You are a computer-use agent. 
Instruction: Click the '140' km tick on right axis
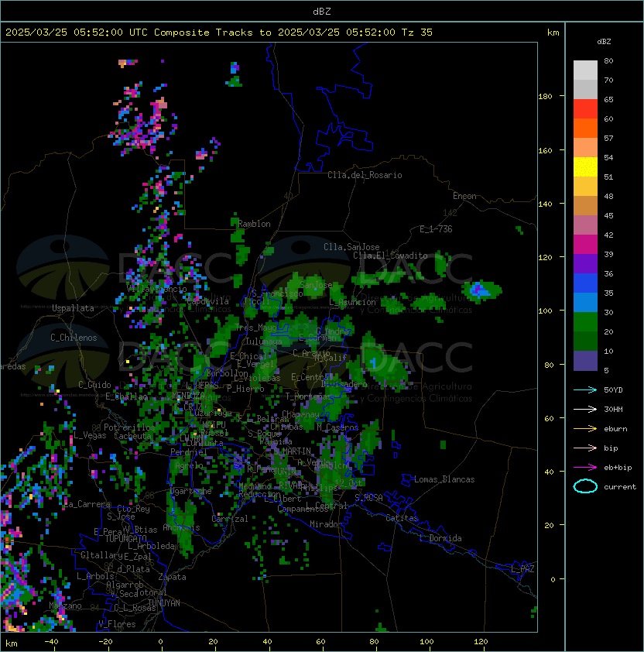tap(545, 204)
